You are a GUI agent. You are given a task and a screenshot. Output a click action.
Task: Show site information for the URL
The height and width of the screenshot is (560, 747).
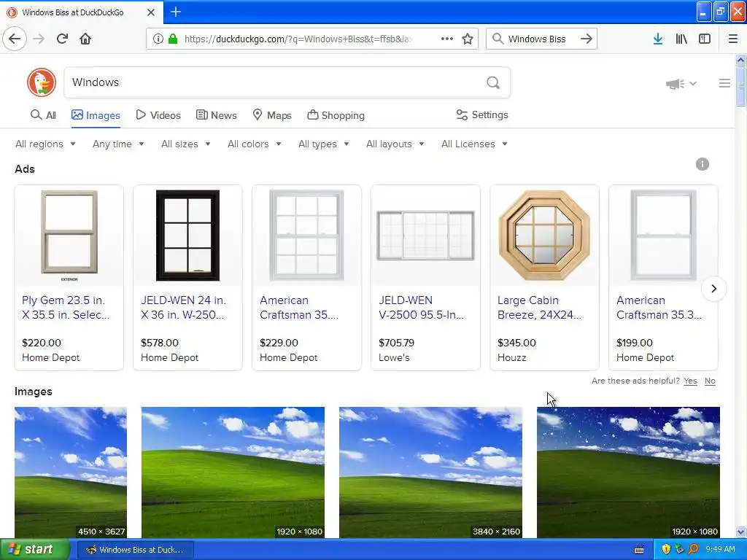coord(158,39)
